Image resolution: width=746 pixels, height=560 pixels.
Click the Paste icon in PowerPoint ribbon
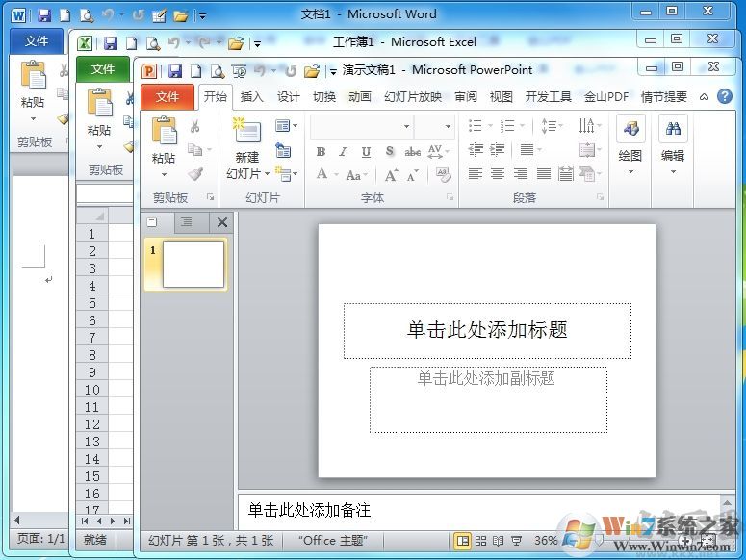[165, 130]
